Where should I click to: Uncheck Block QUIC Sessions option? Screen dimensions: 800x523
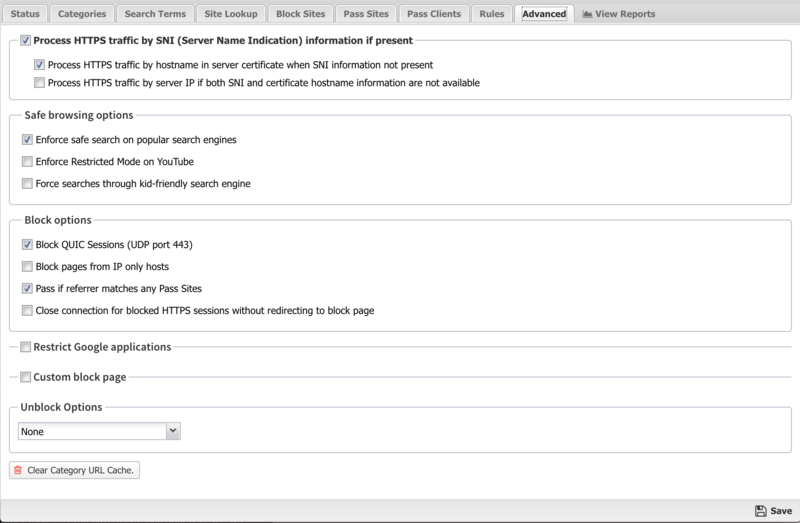tap(26, 244)
